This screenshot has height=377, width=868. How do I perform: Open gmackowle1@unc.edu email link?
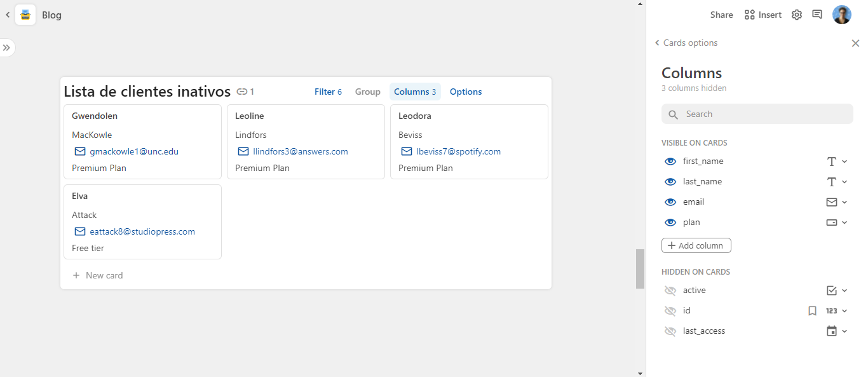[x=134, y=151]
